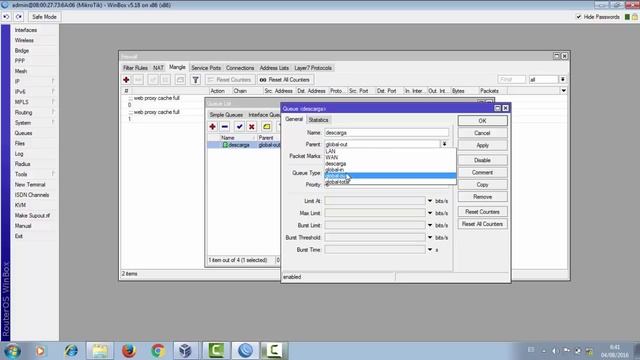
Task: Select descarga in the Parent list
Action: point(390,163)
